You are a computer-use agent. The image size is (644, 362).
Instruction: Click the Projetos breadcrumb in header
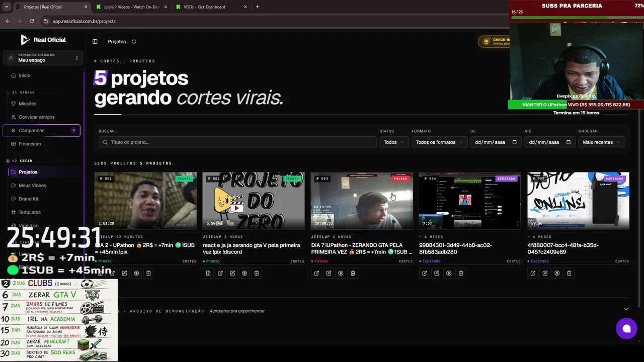click(x=117, y=42)
